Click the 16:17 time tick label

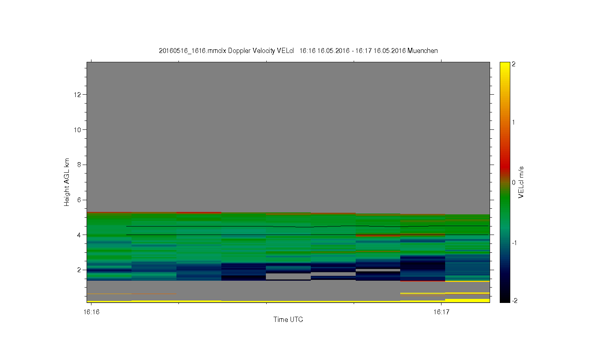pyautogui.click(x=441, y=312)
